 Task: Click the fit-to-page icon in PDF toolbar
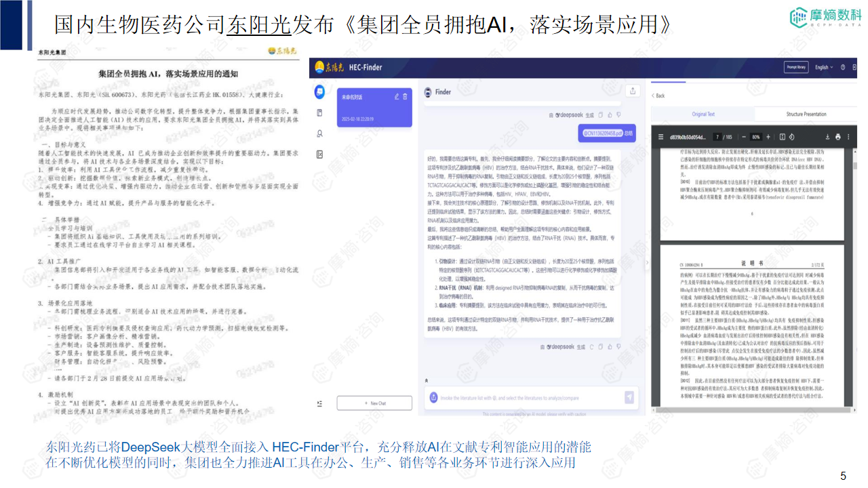pyautogui.click(x=782, y=136)
